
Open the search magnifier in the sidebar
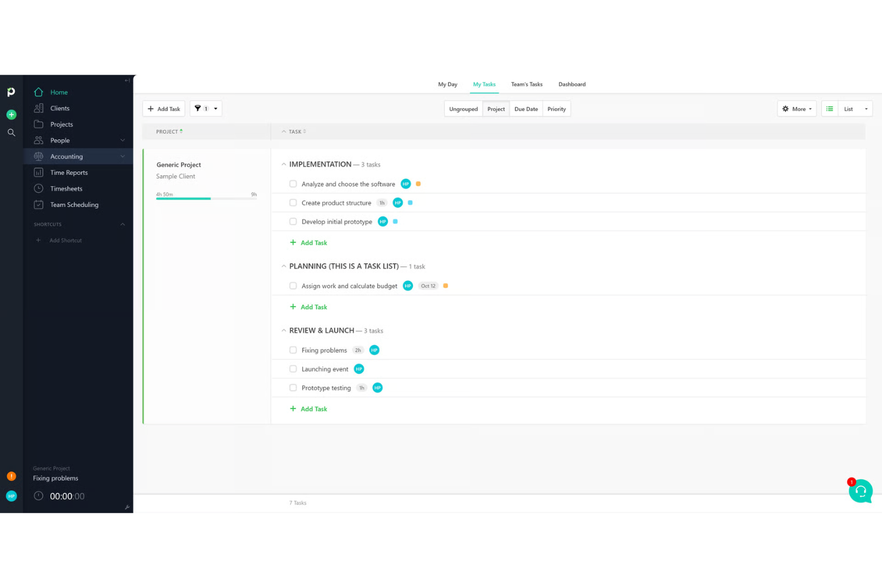(x=11, y=132)
